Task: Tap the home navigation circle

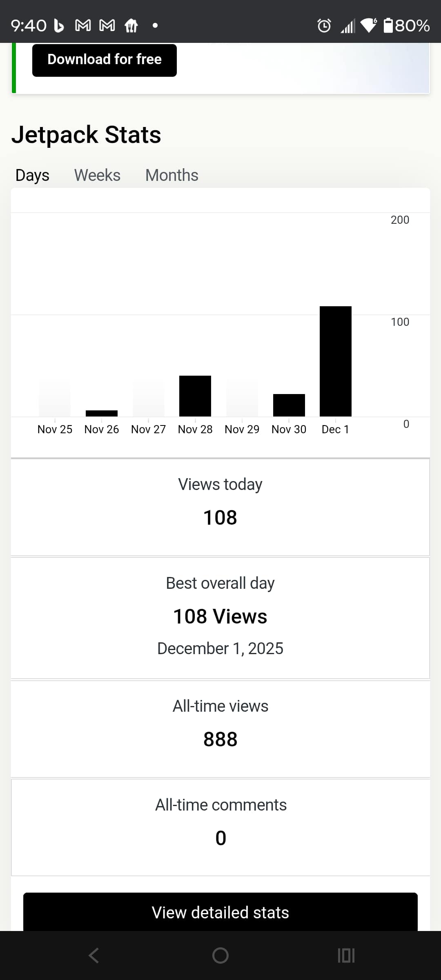Action: (220, 955)
